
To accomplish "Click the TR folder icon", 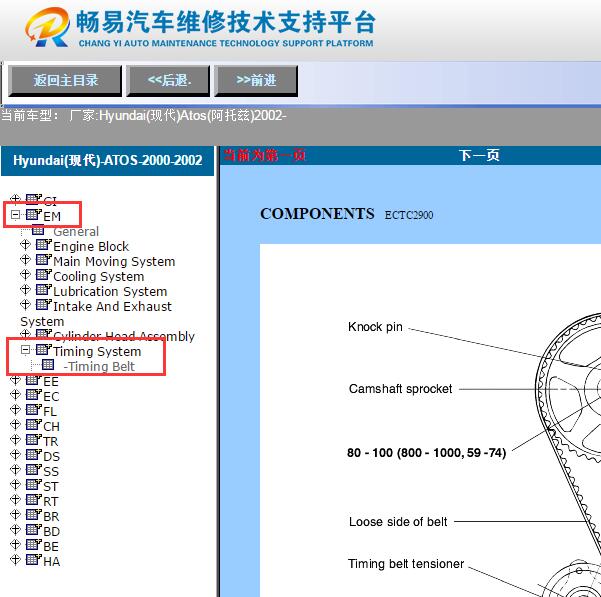I will point(33,439).
